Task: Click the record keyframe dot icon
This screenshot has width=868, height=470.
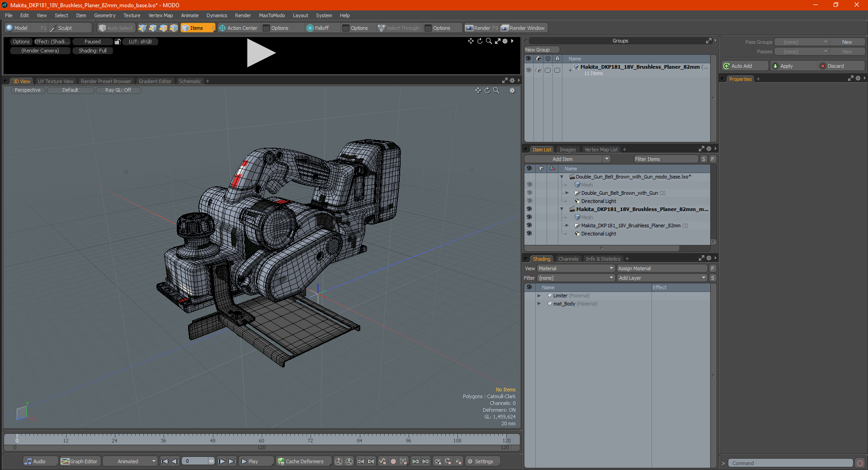Action: pos(393,461)
